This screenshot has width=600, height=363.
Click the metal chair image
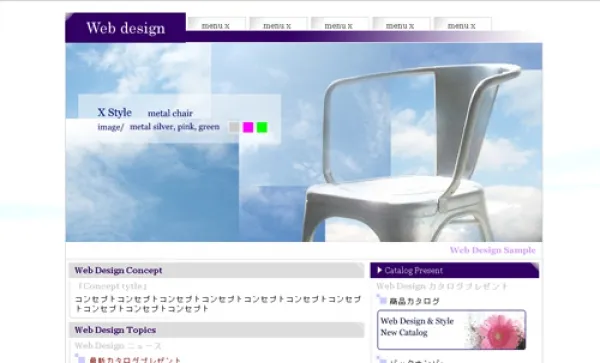tap(413, 153)
